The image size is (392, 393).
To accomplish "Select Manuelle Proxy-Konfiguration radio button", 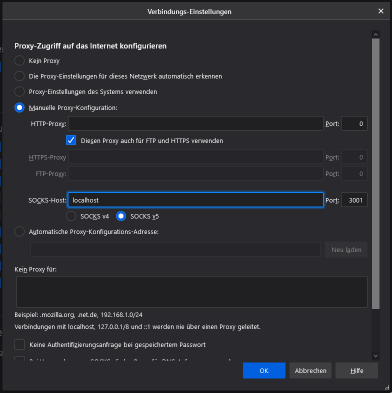I will pos(19,108).
